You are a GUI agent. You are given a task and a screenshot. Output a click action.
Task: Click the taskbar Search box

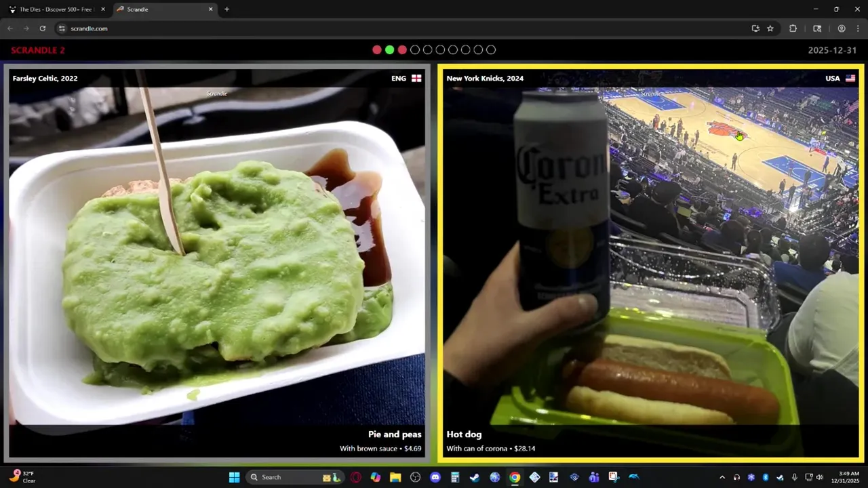(x=295, y=477)
